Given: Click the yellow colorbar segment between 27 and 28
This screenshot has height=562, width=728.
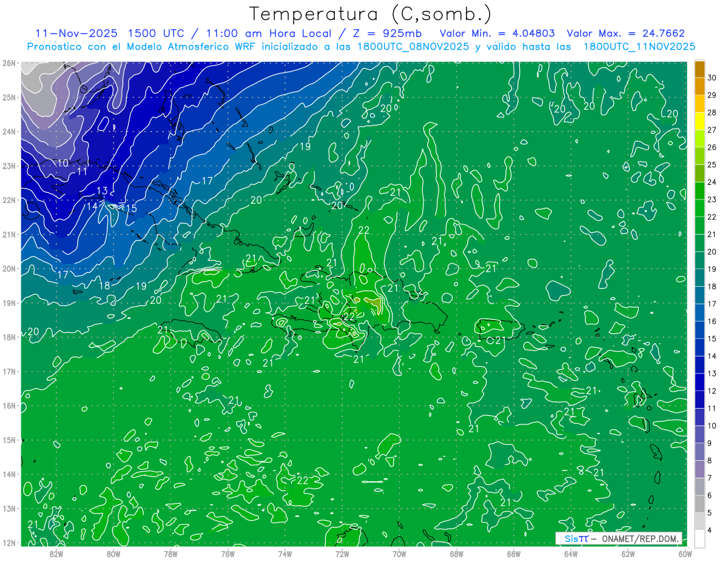Looking at the screenshot, I should click(699, 121).
